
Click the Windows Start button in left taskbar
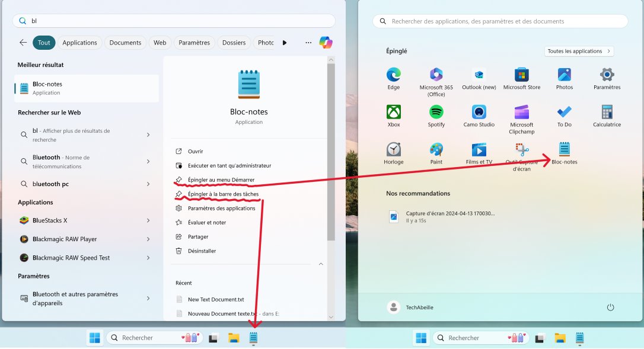[95, 338]
